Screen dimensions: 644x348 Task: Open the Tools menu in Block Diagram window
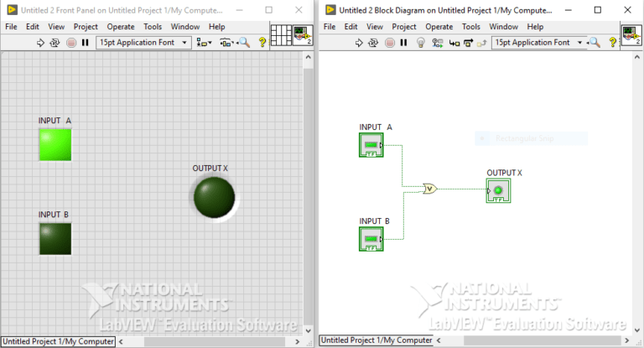coord(470,27)
